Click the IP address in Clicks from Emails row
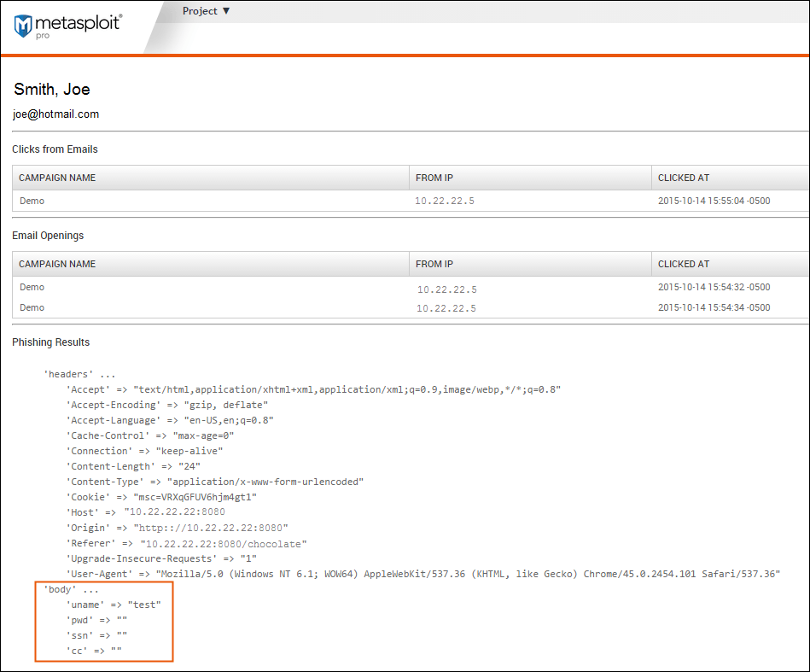 444,202
